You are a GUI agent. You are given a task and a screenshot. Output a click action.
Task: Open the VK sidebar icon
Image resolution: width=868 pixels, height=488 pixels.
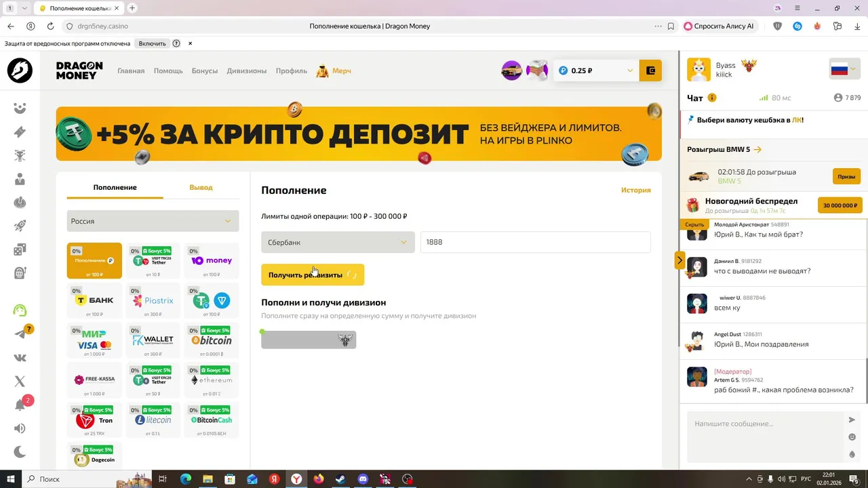(x=20, y=357)
